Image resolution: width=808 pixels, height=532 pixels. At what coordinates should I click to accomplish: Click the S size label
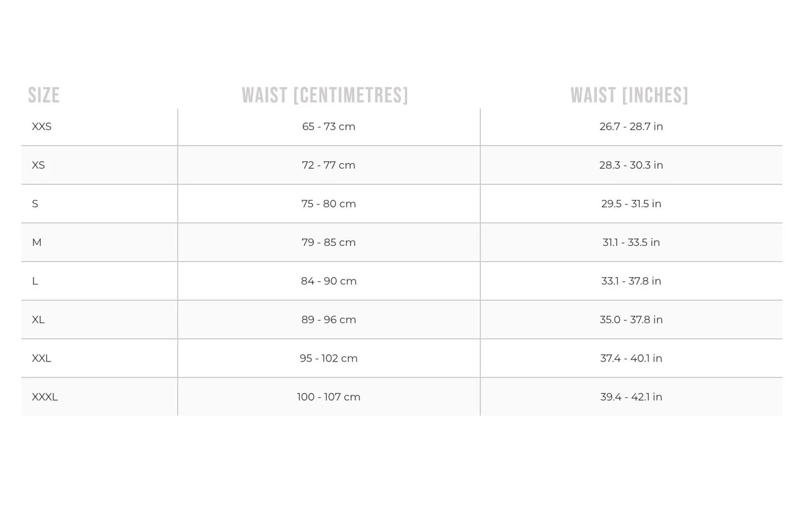click(35, 204)
